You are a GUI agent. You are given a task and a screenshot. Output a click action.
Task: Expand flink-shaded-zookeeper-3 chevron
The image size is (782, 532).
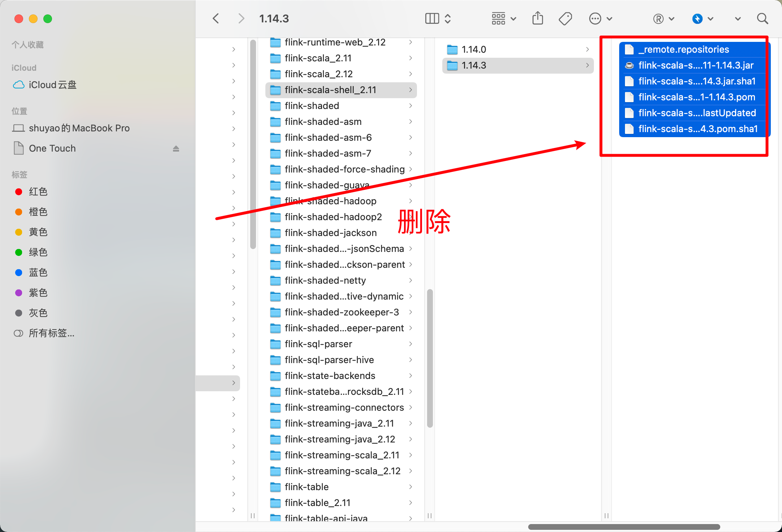[x=410, y=312]
